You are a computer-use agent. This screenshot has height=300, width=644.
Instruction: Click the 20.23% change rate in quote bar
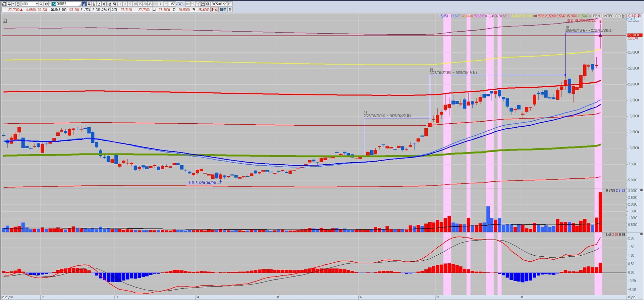click(43, 10)
